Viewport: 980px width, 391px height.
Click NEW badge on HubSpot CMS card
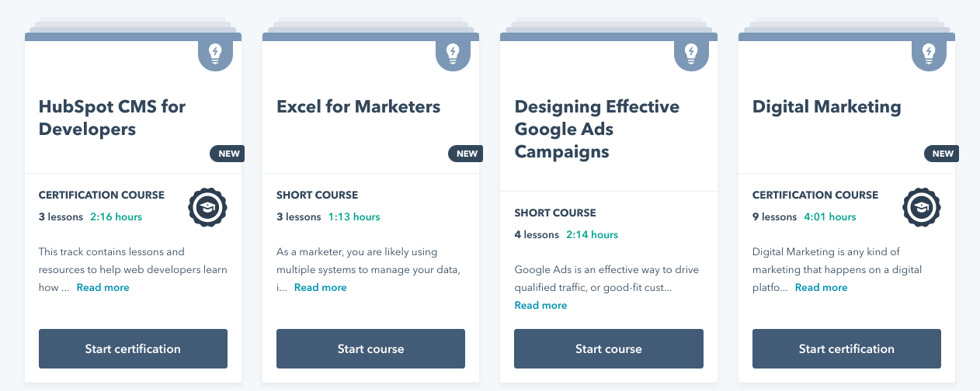[228, 154]
